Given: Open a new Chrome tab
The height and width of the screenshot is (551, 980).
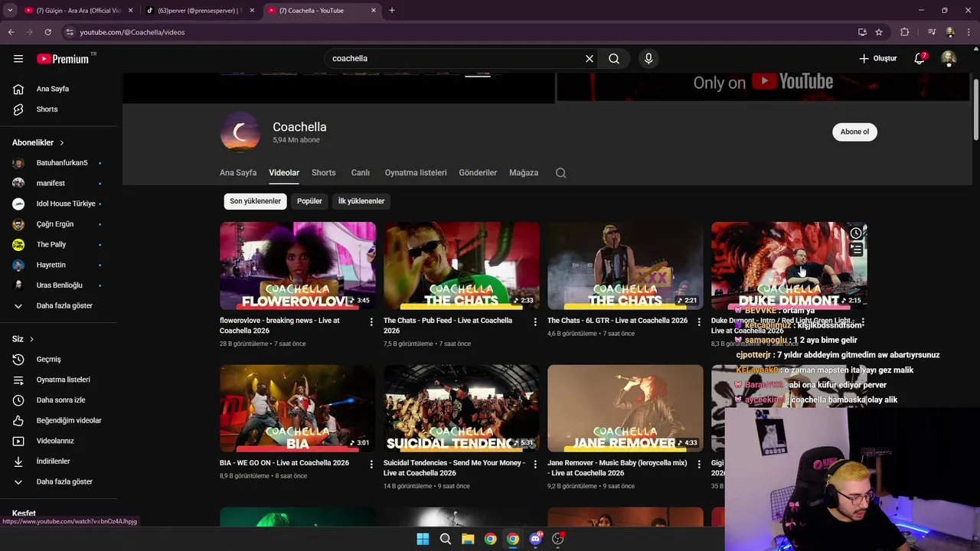Looking at the screenshot, I should click(392, 11).
